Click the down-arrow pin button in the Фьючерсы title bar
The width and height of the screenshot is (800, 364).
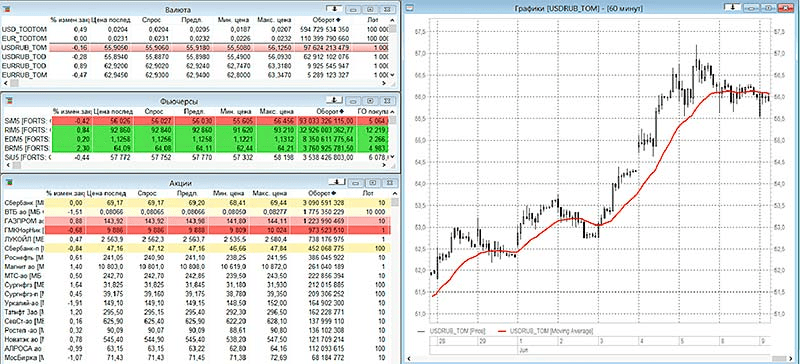tap(335, 100)
